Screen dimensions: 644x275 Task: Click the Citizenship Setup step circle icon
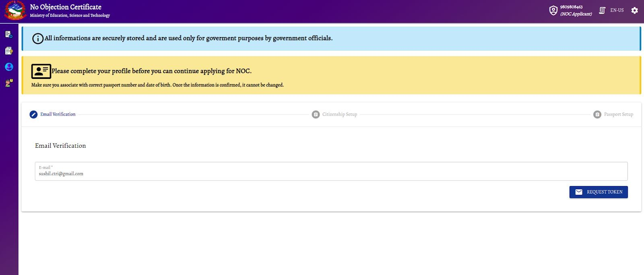316,114
